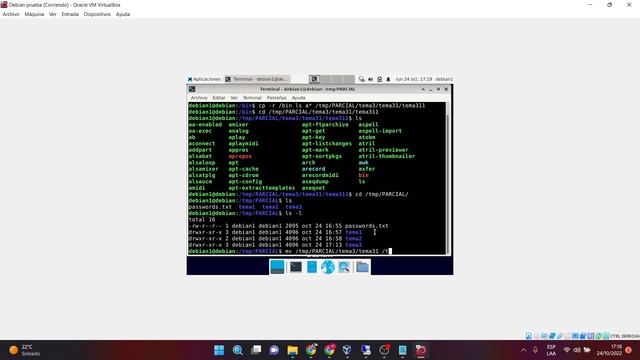
Task: Click the terminal command input line
Action: pos(317,251)
